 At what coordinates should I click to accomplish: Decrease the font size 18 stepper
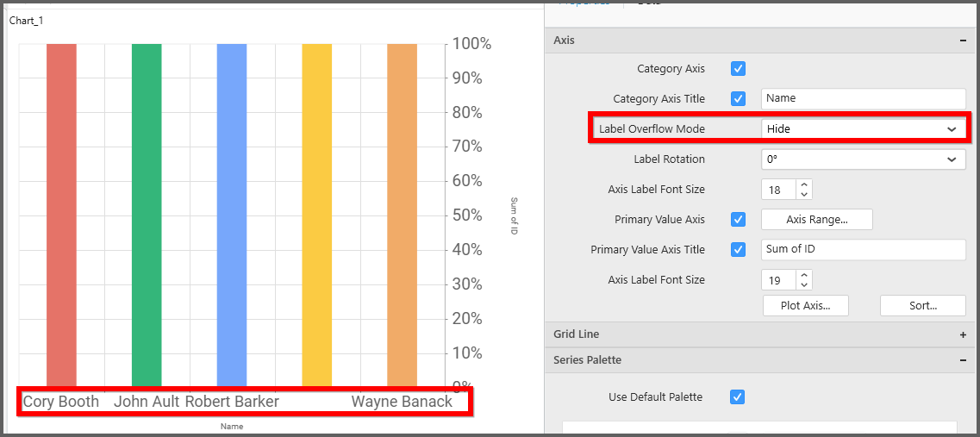pos(804,194)
